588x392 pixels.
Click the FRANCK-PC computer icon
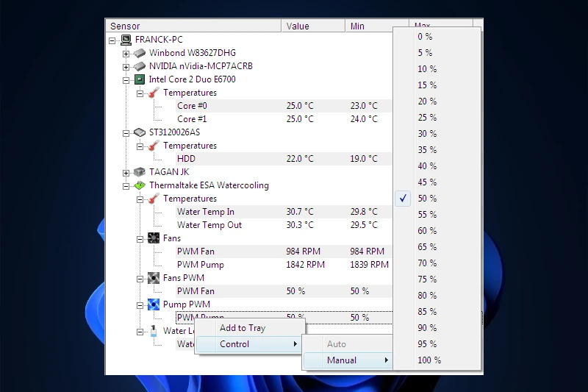pos(126,40)
